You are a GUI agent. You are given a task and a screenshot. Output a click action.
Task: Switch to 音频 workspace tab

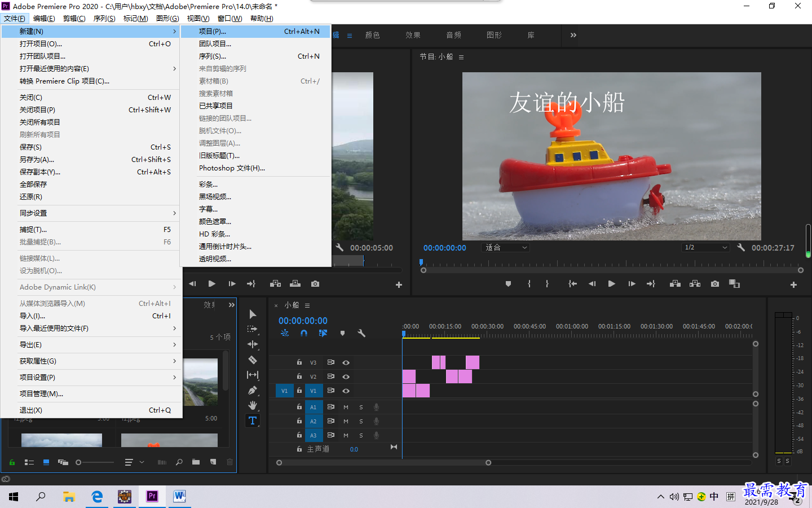click(x=453, y=35)
